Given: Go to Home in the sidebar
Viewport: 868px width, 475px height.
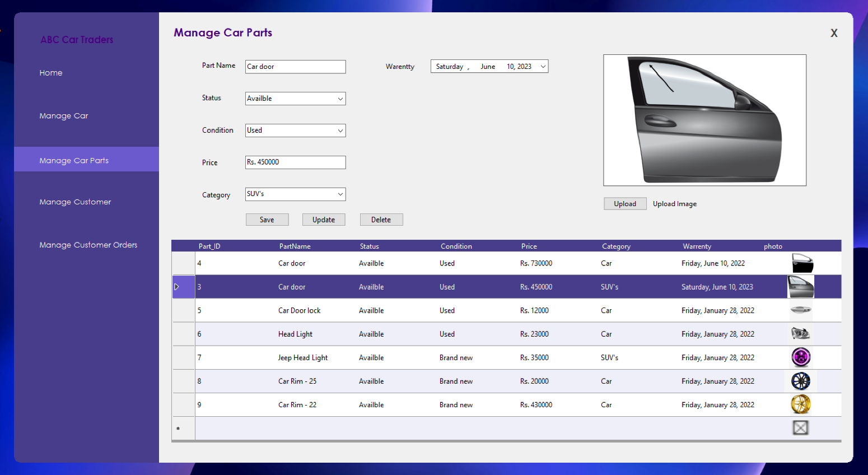Looking at the screenshot, I should [x=51, y=73].
